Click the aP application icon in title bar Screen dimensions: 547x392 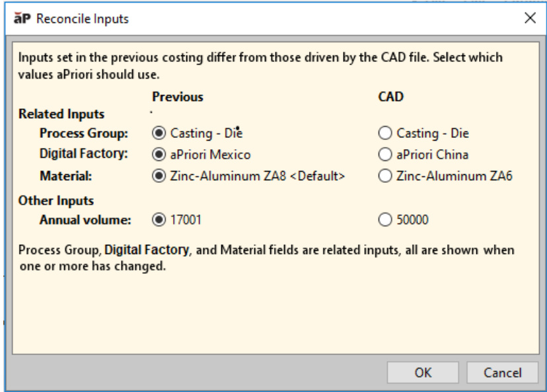(23, 19)
